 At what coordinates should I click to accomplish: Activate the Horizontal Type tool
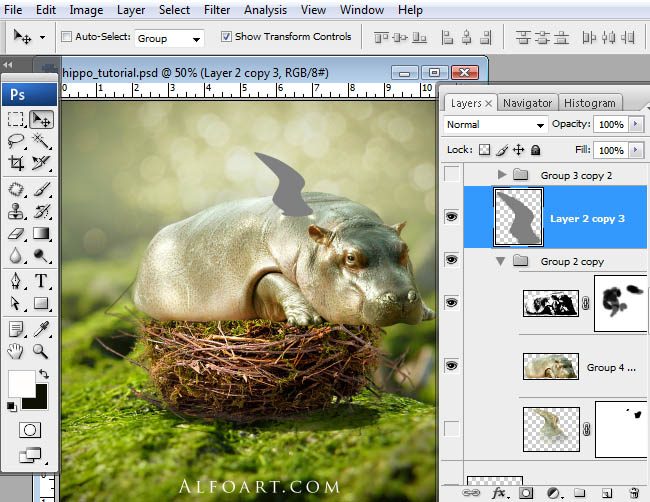(42, 281)
